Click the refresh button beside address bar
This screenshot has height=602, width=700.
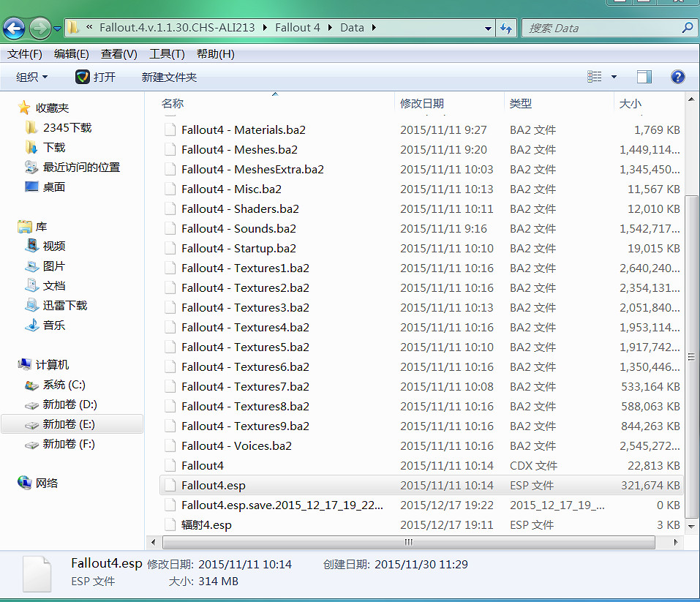[506, 29]
